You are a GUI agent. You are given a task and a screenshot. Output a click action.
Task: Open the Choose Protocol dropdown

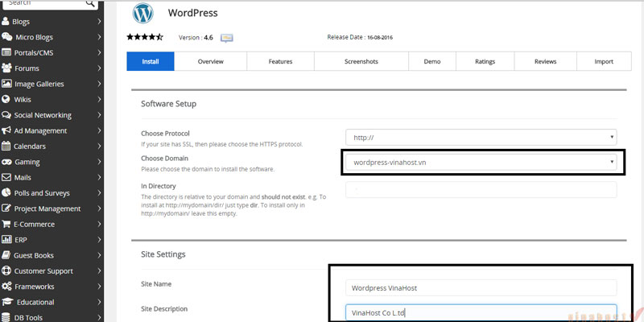(481, 137)
